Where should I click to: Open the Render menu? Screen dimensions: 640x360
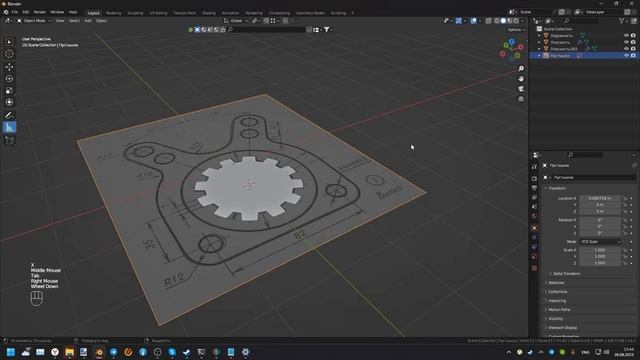(x=40, y=12)
